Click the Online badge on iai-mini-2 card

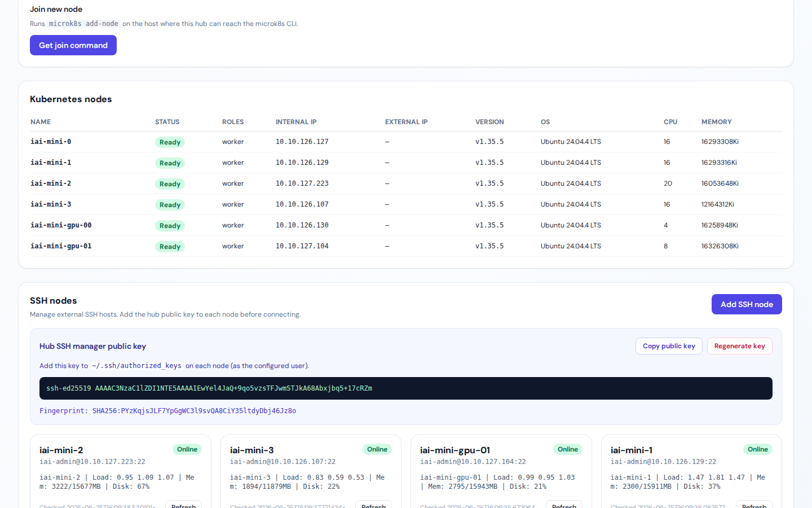(187, 449)
